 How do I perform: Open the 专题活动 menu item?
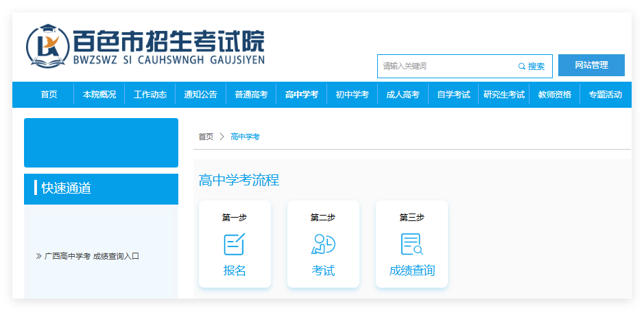coord(605,95)
